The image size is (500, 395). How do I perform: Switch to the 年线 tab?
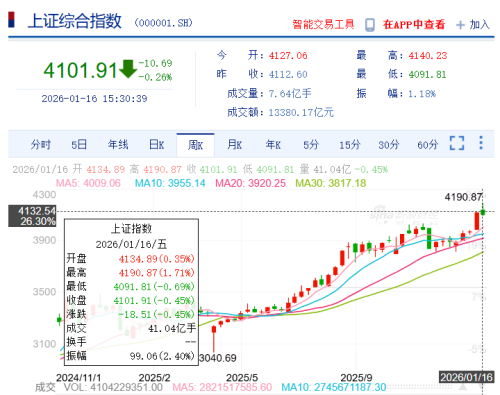[118, 145]
